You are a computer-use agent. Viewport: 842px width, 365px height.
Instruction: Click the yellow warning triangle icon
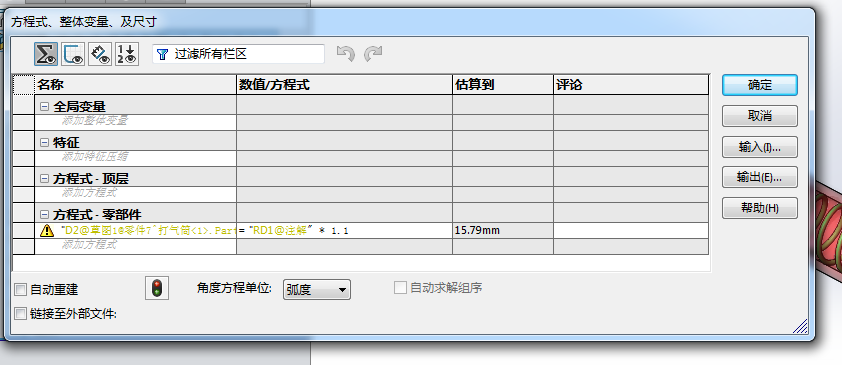[x=47, y=231]
